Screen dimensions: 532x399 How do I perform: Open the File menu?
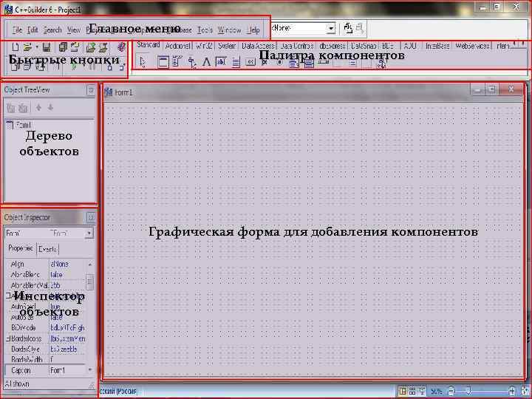click(x=17, y=30)
